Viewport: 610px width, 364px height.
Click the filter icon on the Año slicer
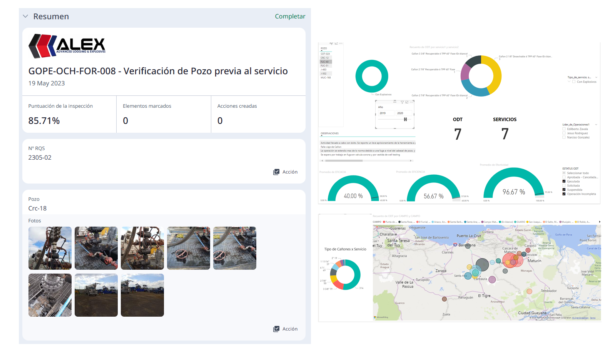click(402, 102)
